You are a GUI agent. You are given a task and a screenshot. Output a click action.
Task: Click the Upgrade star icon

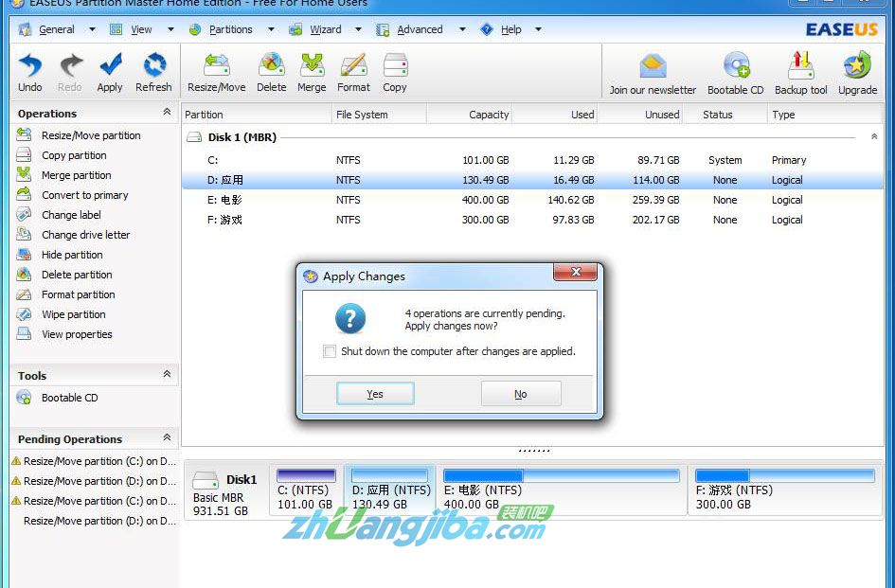[x=857, y=66]
